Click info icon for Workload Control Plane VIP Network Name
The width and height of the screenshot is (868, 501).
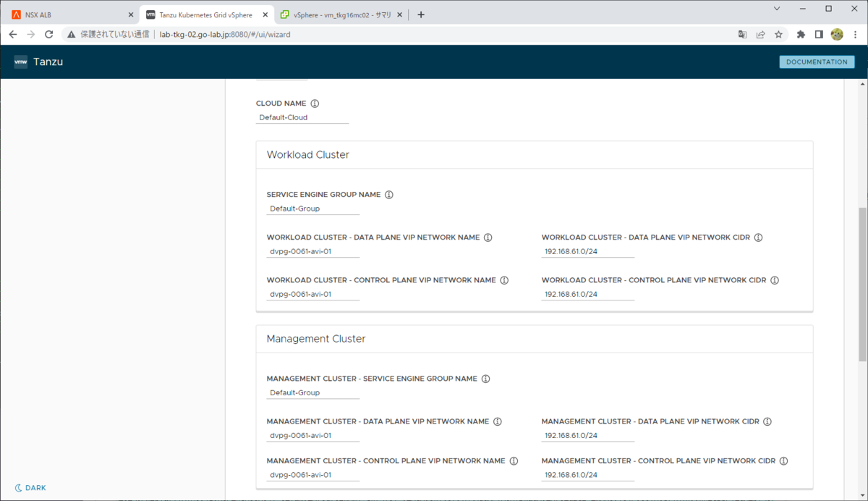(504, 280)
